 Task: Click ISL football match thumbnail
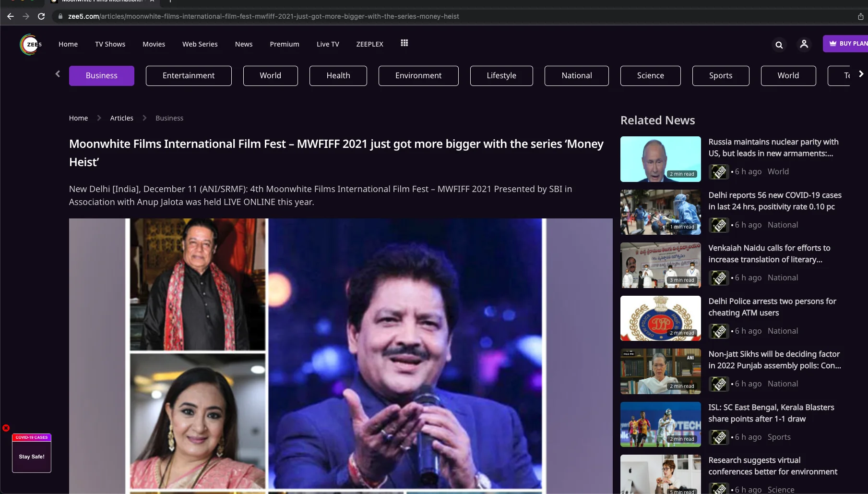pos(660,424)
